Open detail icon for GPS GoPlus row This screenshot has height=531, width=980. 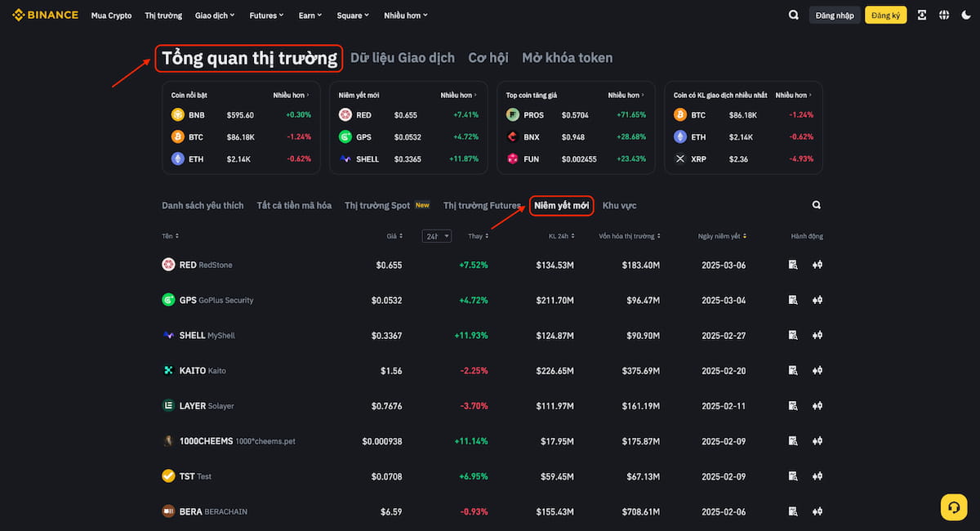(x=793, y=300)
